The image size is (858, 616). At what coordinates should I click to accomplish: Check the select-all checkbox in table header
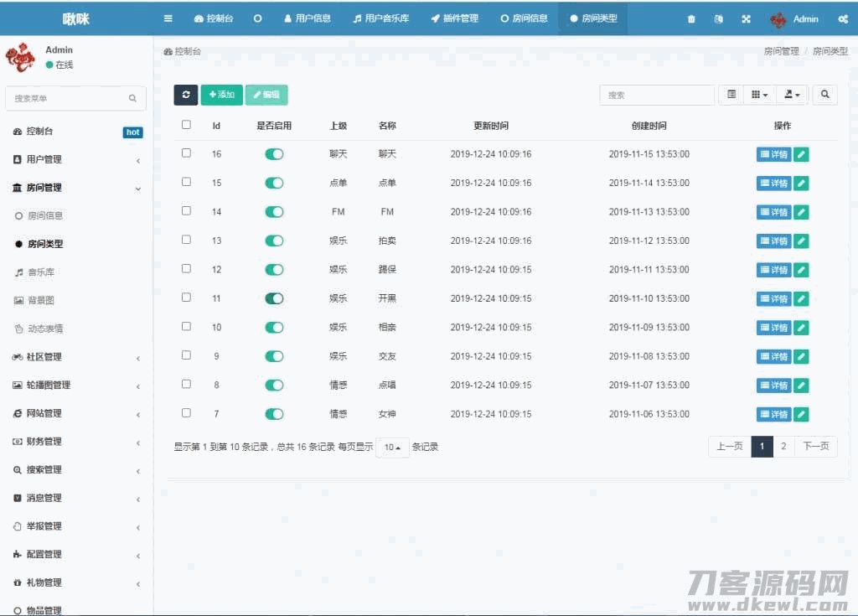(186, 124)
